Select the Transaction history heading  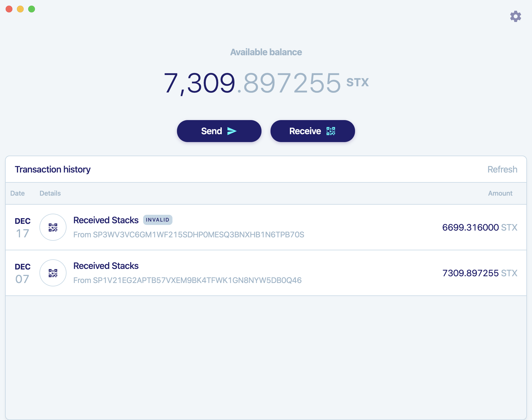click(53, 169)
